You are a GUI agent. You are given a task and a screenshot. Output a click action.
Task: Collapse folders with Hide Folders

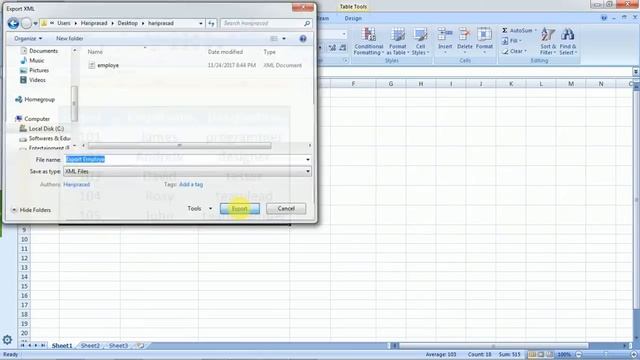(x=31, y=210)
